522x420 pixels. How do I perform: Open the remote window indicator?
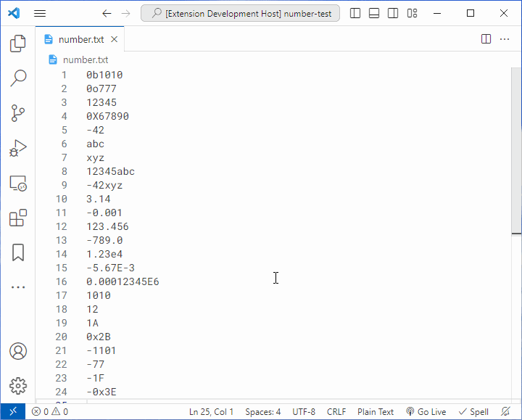(13, 412)
